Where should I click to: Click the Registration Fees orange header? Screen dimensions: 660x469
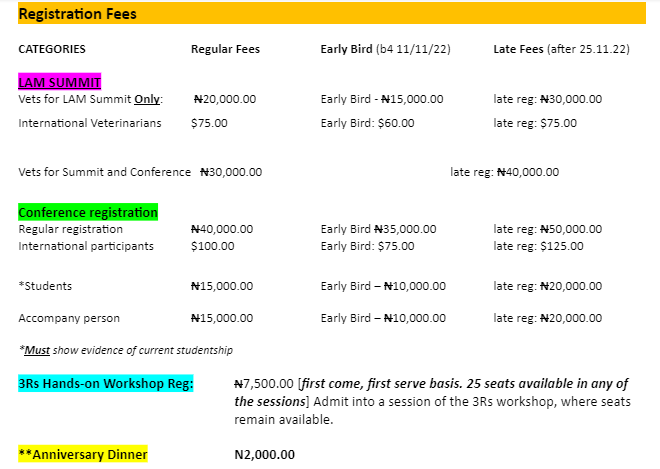pos(332,13)
